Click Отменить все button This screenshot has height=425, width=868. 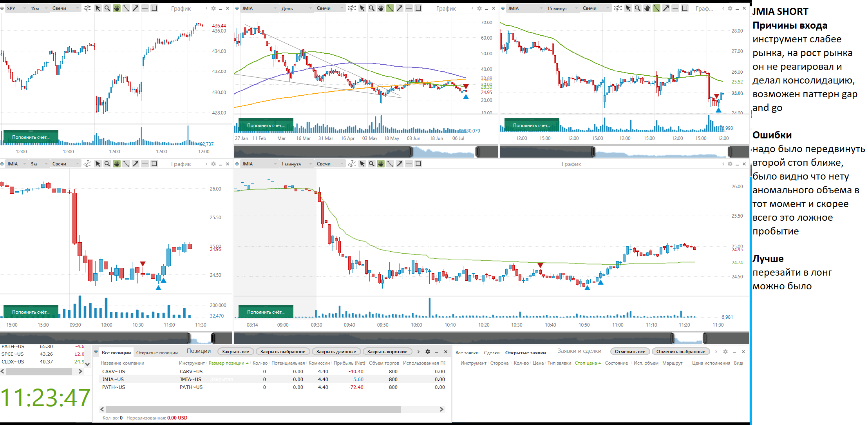click(x=630, y=352)
